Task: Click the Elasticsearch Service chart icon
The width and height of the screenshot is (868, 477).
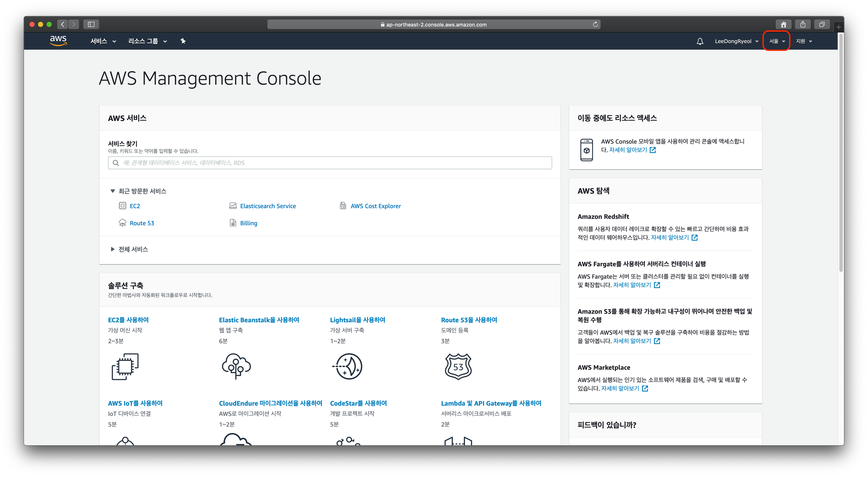Action: 233,206
